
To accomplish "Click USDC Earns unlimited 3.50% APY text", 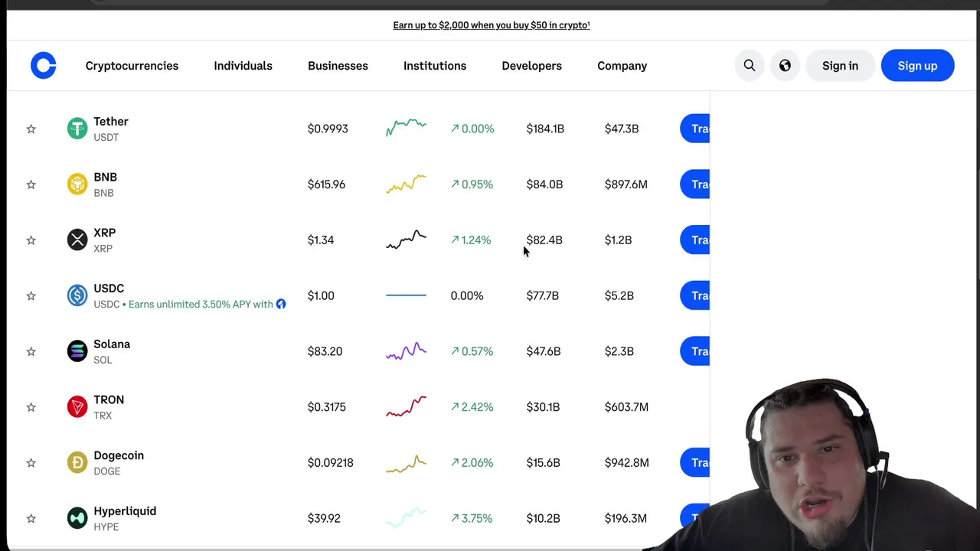I will (x=201, y=305).
